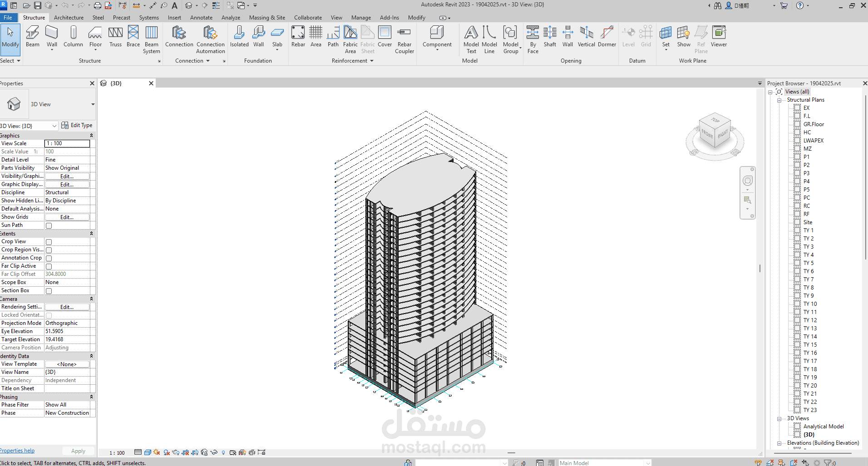Select the Truss tool

click(x=115, y=36)
